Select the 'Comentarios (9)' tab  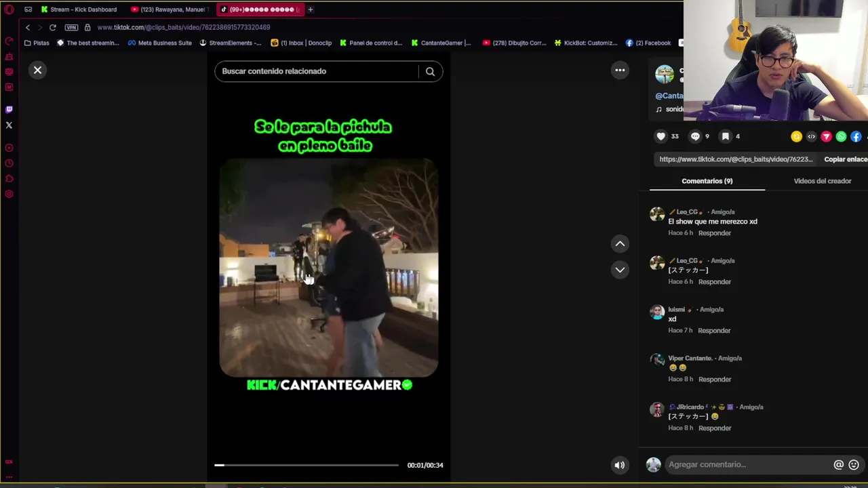[707, 181]
